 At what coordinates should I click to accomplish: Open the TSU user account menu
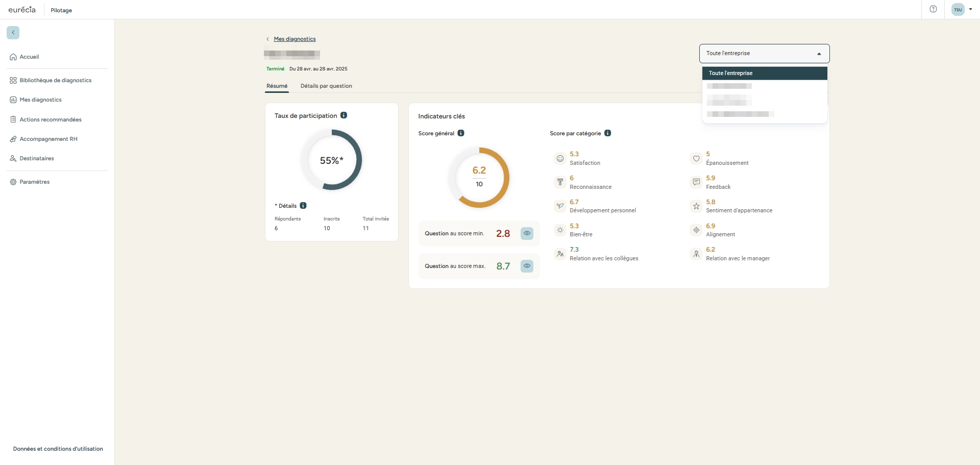962,9
